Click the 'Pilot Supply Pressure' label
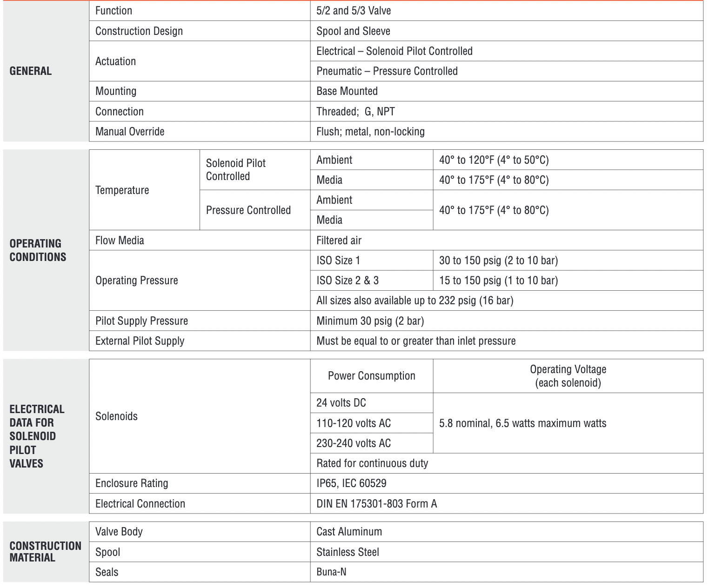Image resolution: width=709 pixels, height=588 pixels. 141,321
